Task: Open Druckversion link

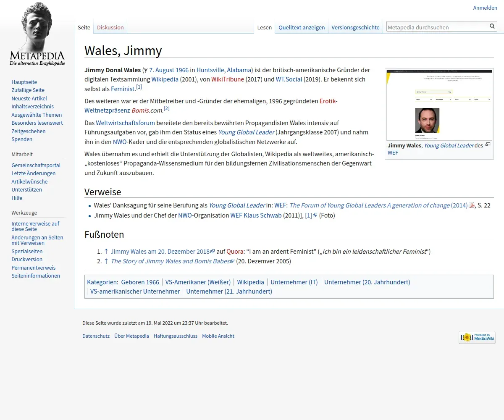Action: (26, 259)
